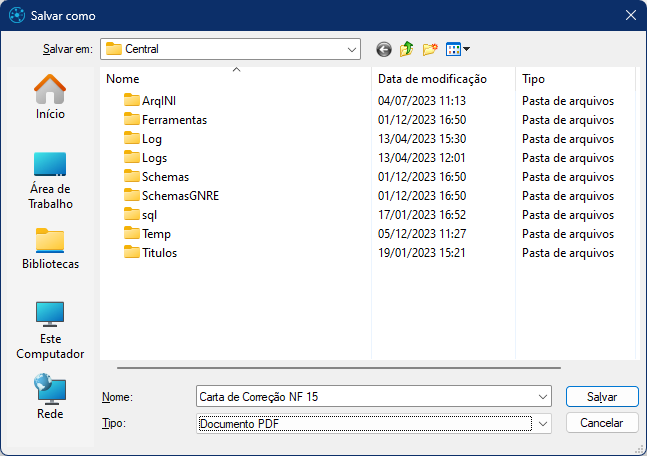Open Rede network location
This screenshot has height=456, width=647.
pyautogui.click(x=50, y=396)
